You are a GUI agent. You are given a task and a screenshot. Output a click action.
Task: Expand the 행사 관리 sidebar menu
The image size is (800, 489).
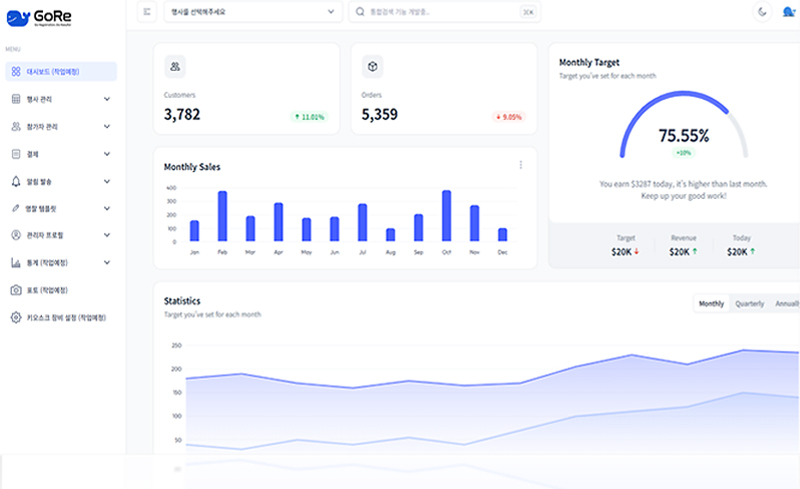point(60,99)
